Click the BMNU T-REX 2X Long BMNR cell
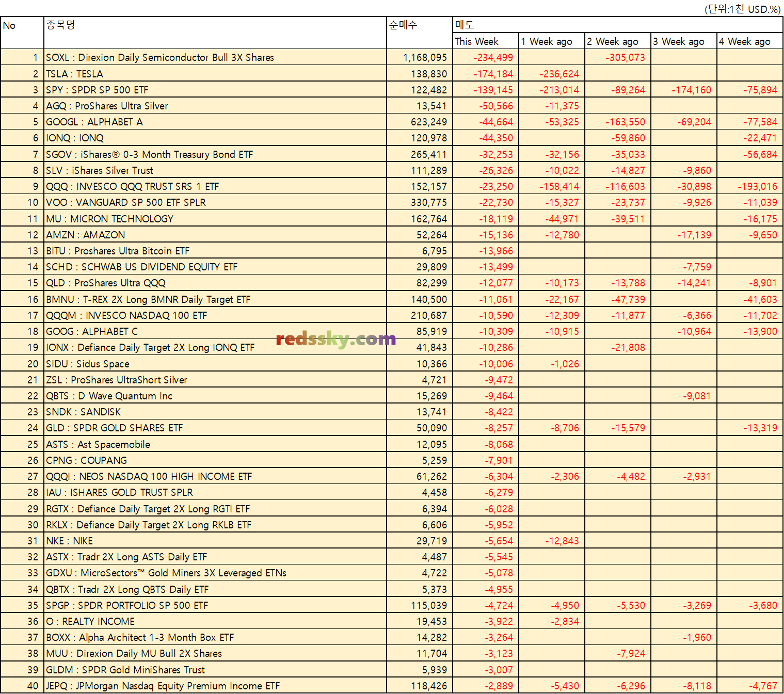 [x=215, y=299]
